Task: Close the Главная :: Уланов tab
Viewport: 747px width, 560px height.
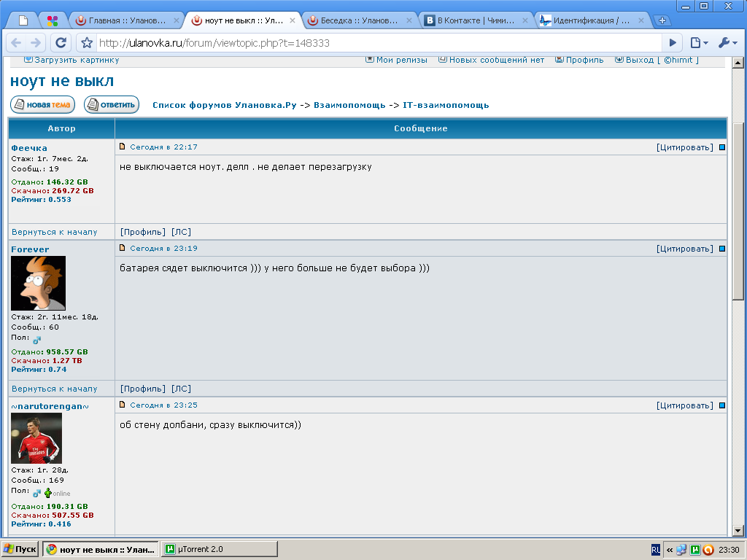Action: (177, 20)
